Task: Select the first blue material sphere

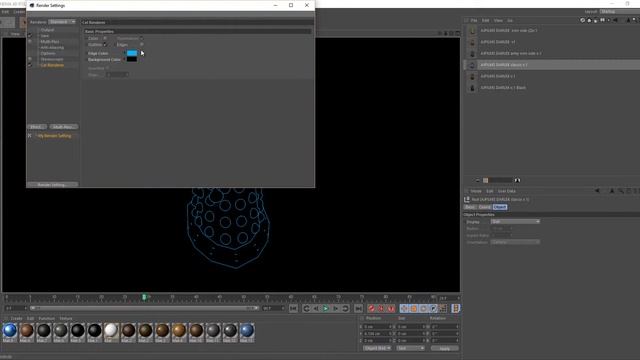Action: coord(10,331)
